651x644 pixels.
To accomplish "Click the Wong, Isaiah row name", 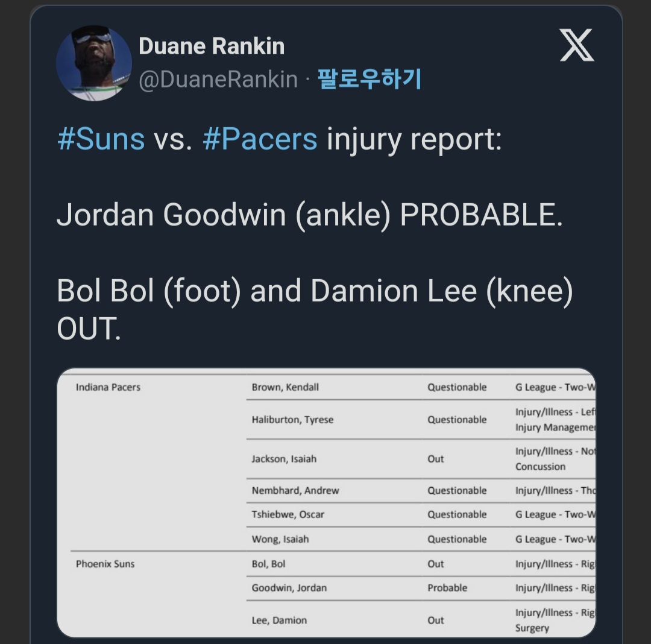I will tap(280, 539).
